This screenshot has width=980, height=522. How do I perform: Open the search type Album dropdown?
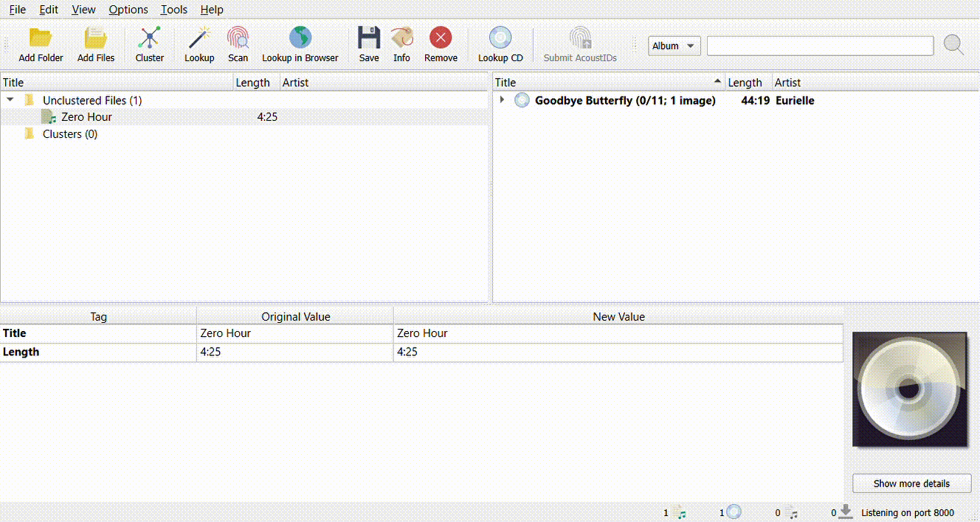674,46
